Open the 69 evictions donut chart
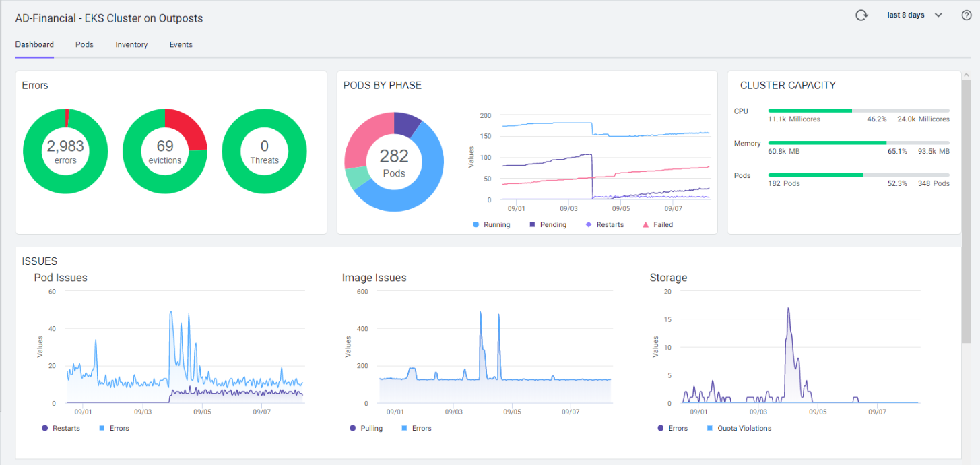The image size is (980, 465). [x=165, y=151]
